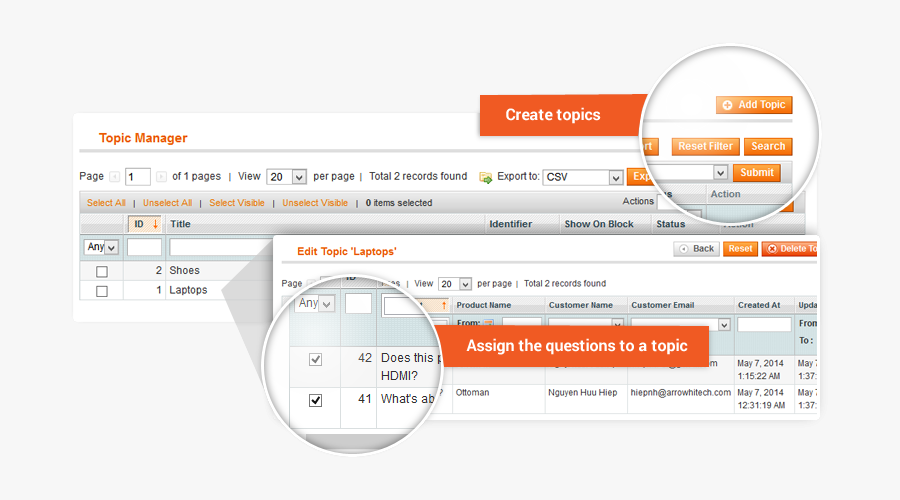Click the Ottoman product name cell
This screenshot has height=500, width=900.
pos(472,393)
